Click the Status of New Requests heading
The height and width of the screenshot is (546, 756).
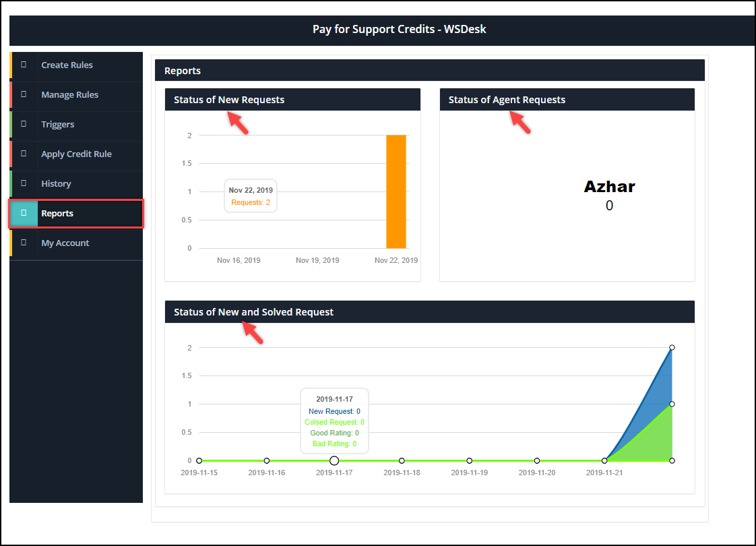coord(229,100)
